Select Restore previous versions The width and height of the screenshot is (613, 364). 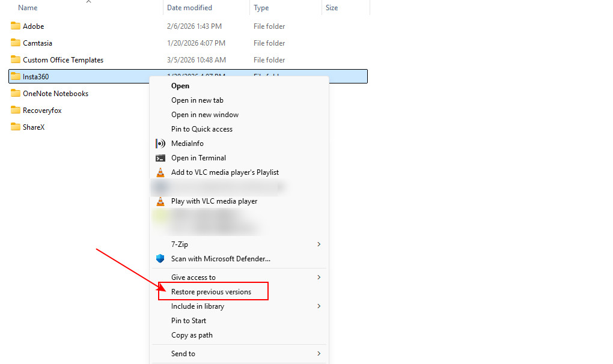coord(211,292)
